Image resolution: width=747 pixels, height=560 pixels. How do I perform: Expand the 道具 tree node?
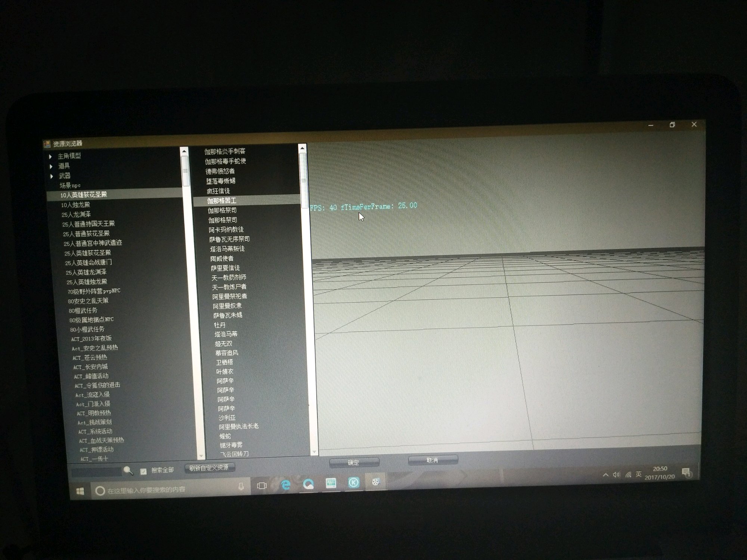[51, 166]
